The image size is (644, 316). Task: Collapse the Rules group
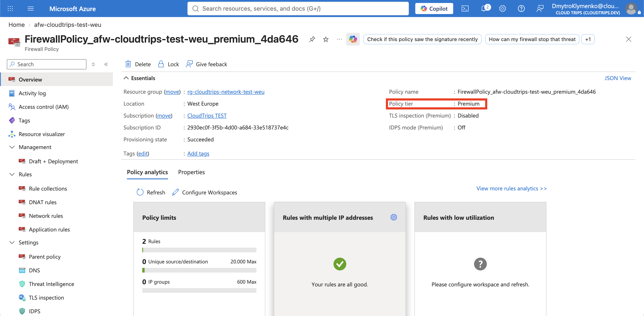12,174
